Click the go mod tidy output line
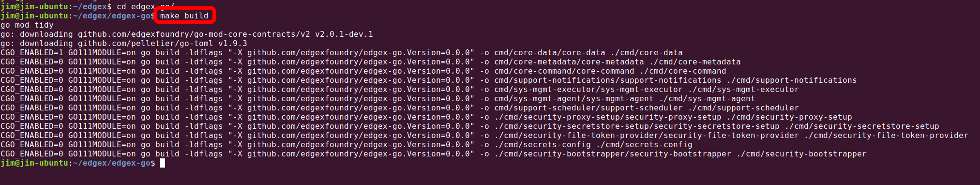This screenshot has height=185, width=980. click(x=27, y=25)
